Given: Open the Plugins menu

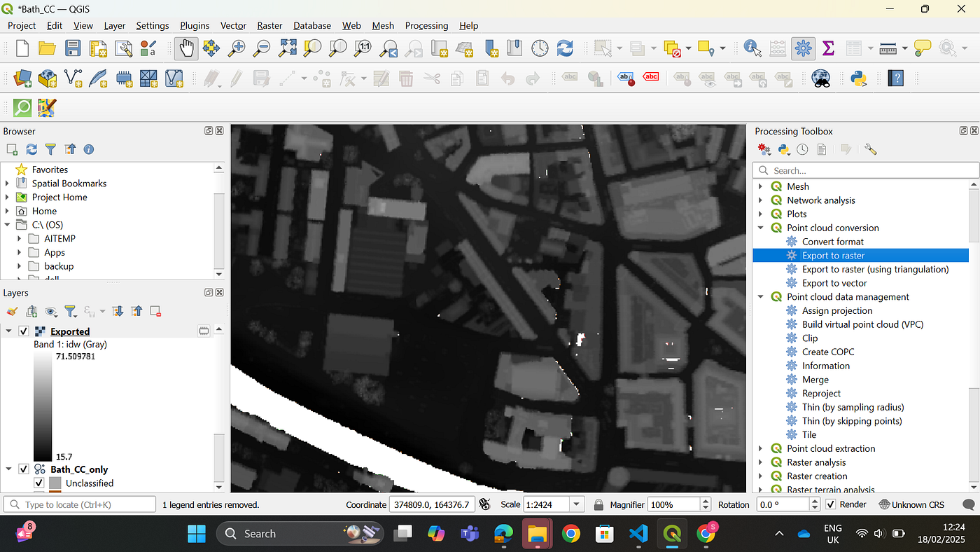Looking at the screenshot, I should (195, 25).
